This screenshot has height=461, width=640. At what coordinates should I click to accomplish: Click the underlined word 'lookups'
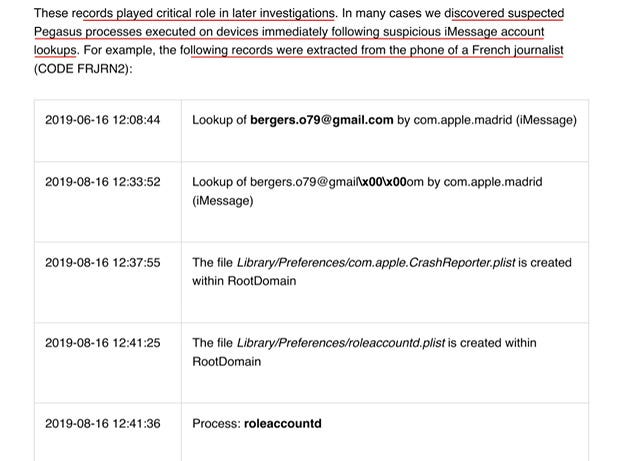coord(55,50)
